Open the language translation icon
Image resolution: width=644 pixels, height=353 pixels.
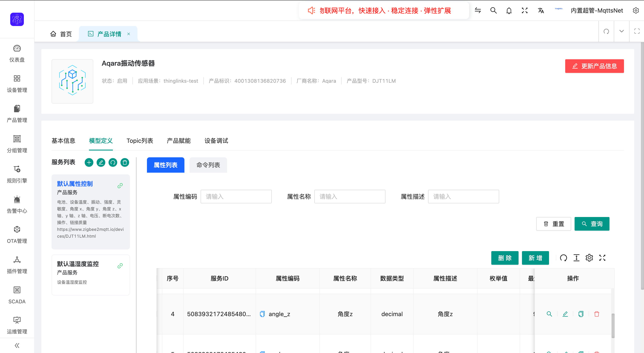click(x=541, y=10)
